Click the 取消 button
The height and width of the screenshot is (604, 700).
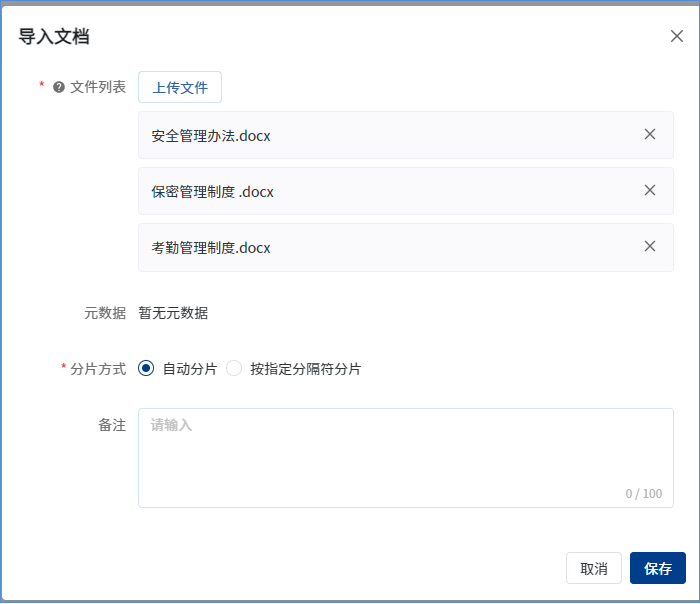coord(593,568)
